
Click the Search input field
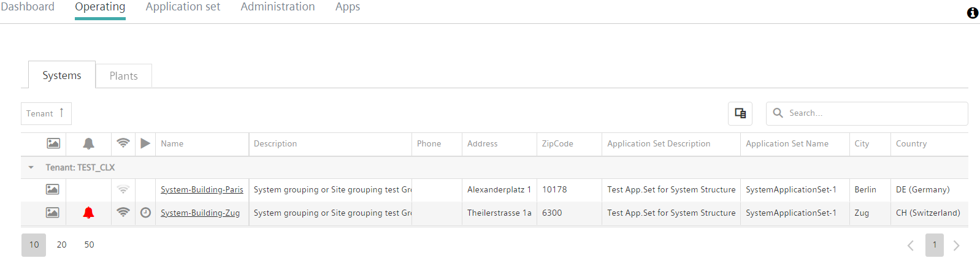click(x=867, y=113)
